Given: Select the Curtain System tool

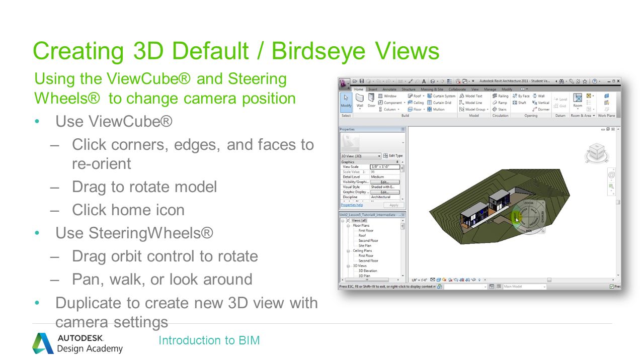Looking at the screenshot, I should [x=441, y=96].
